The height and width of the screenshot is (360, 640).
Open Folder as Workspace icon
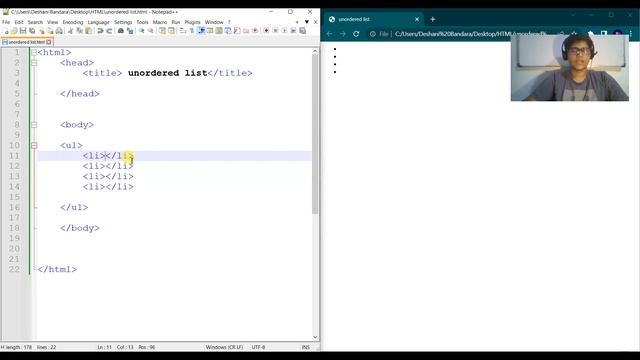click(246, 31)
